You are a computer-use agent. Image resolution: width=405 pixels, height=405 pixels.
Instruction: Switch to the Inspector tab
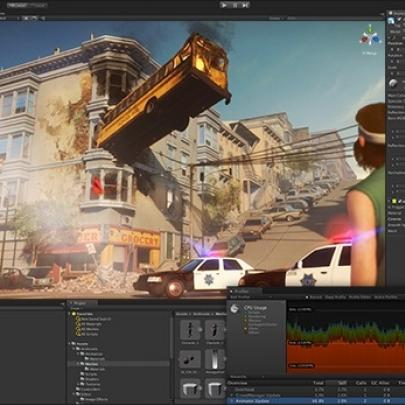(397, 13)
